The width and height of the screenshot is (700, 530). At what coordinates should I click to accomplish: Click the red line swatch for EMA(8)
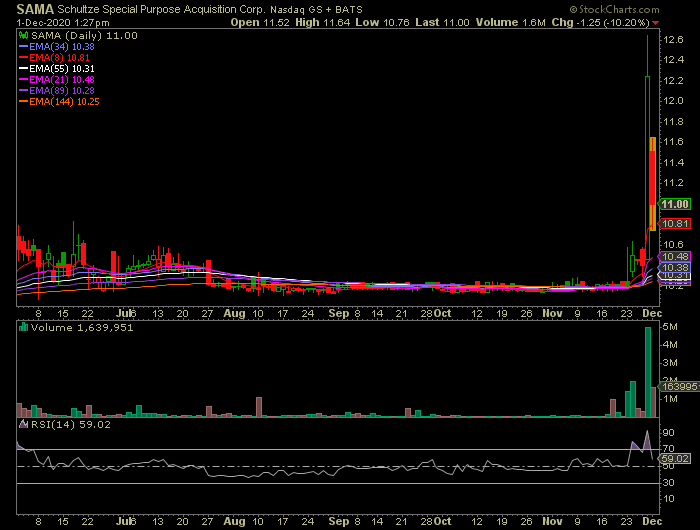24,58
